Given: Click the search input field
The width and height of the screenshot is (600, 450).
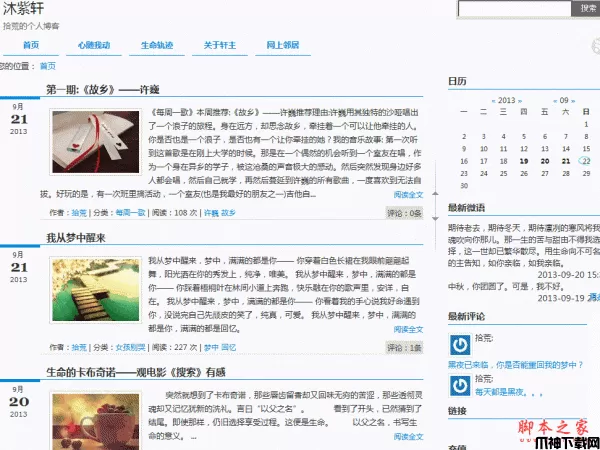Looking at the screenshot, I should 514,8.
